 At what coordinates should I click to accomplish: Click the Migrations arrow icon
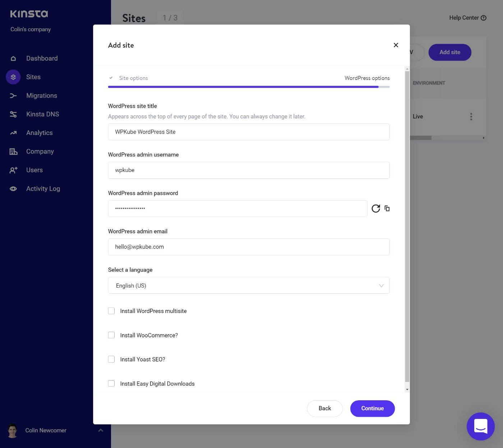point(13,95)
